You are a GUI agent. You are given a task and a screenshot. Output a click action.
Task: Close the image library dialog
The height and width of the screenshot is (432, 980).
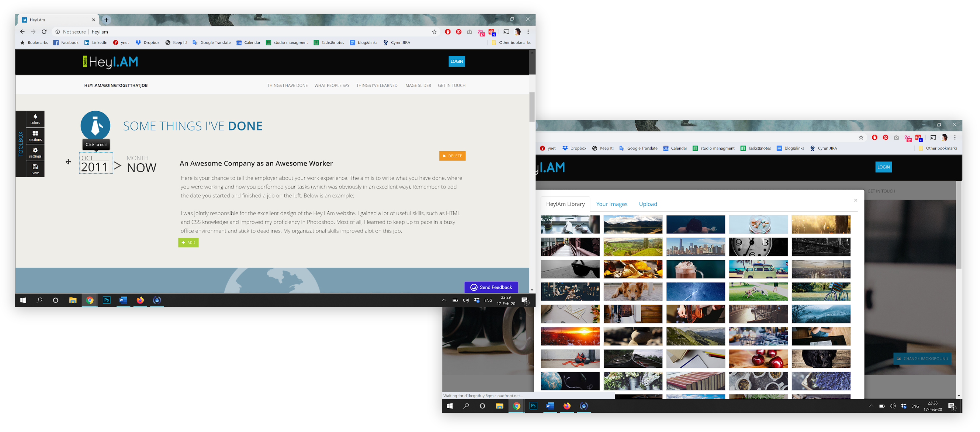click(x=856, y=200)
